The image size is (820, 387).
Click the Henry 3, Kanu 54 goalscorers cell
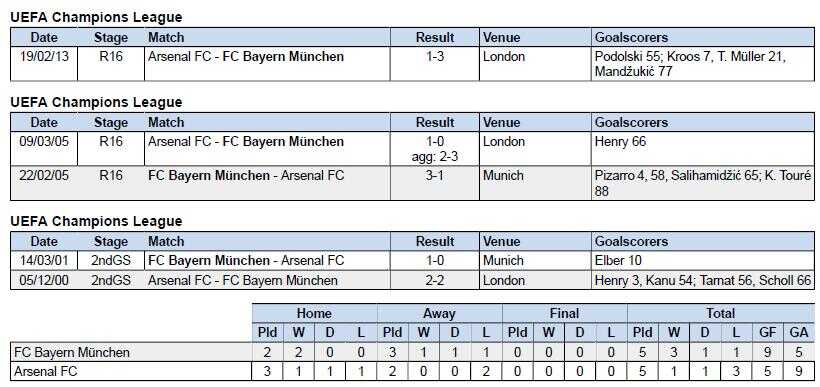tap(702, 280)
